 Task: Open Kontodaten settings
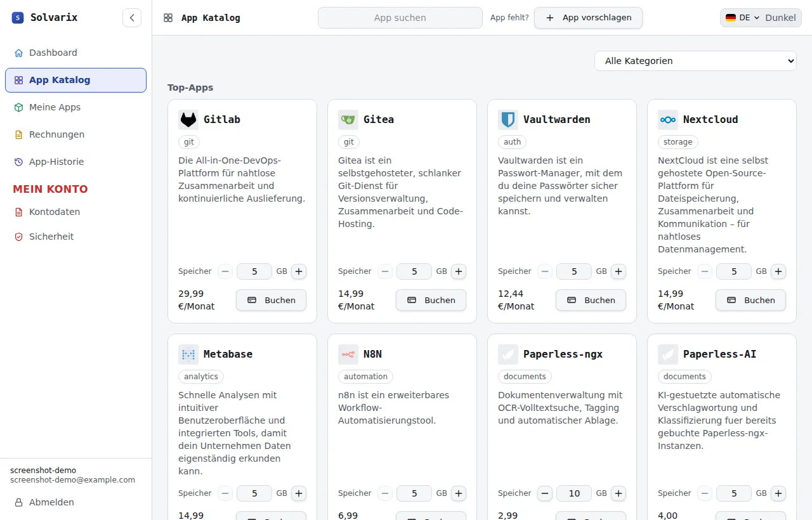75,212
